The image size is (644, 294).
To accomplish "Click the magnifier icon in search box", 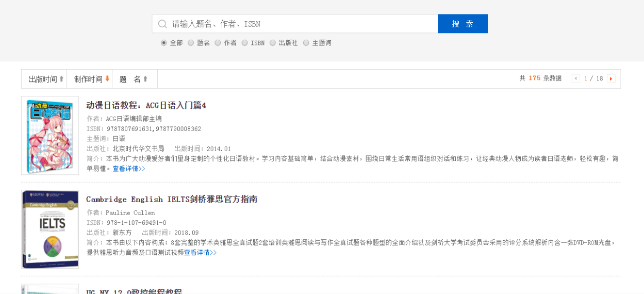I will click(162, 24).
